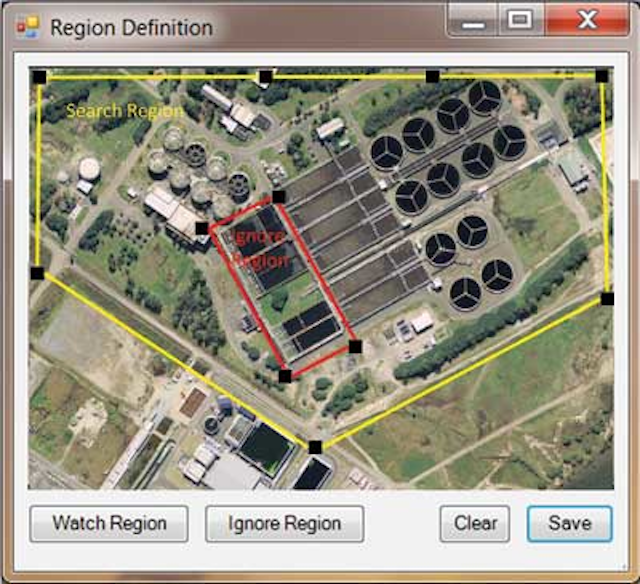Click the yellow polygon's top-right corner handle
The width and height of the screenshot is (640, 584).
coord(602,76)
